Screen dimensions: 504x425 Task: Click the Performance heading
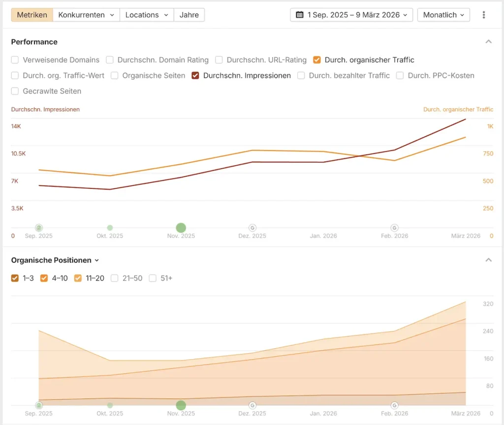coord(34,42)
